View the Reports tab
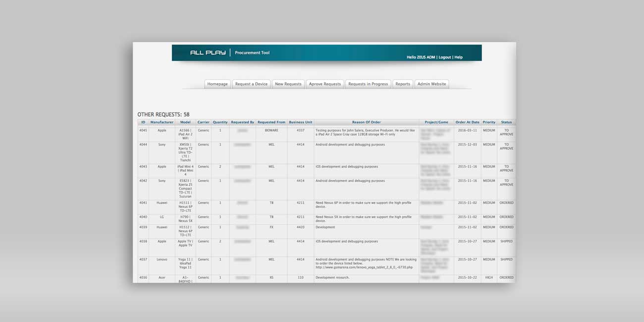Image resolution: width=644 pixels, height=322 pixels. (403, 84)
